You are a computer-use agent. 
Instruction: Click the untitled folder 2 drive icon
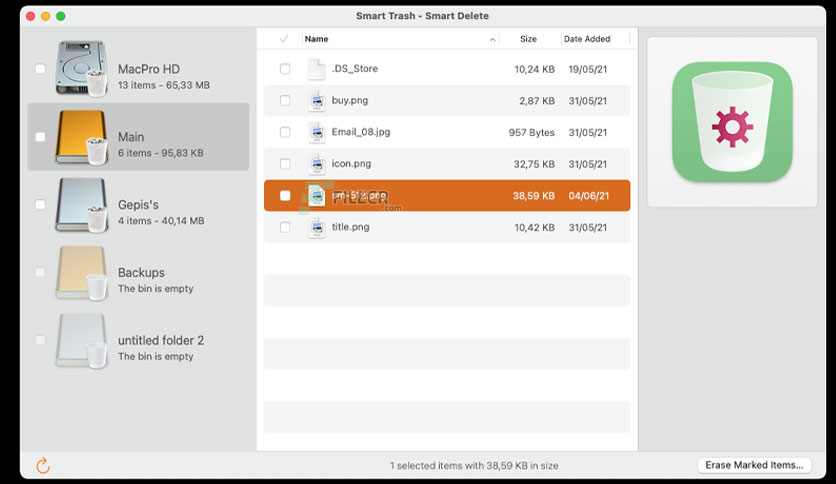pos(82,341)
